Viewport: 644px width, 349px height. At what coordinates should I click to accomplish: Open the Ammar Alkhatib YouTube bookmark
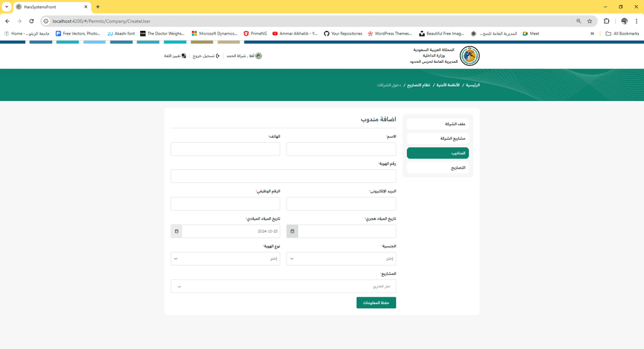295,34
